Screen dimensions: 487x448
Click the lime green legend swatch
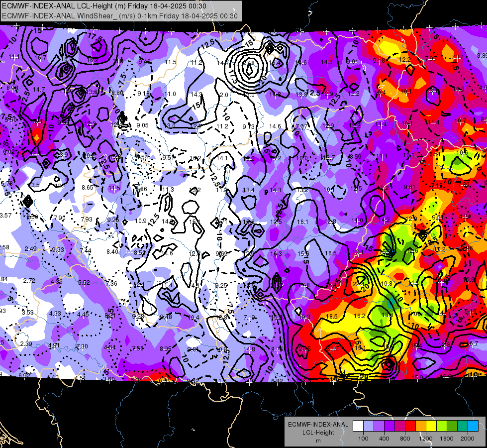(x=442, y=426)
